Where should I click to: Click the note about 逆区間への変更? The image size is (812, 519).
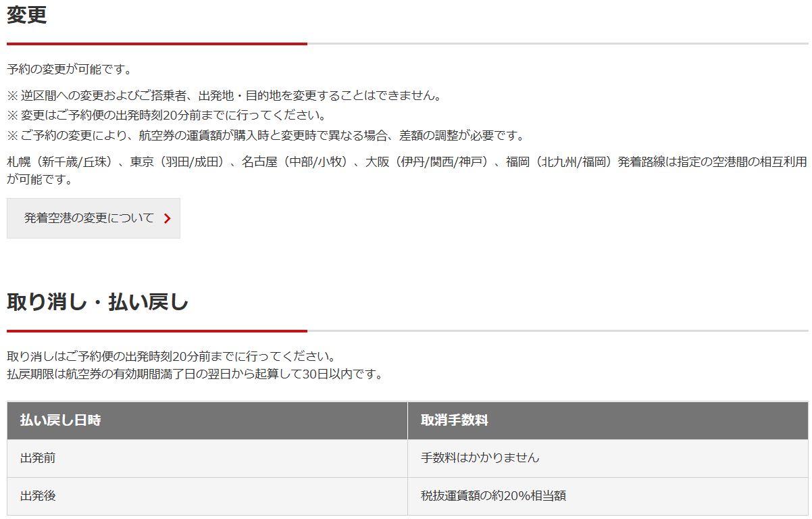pos(224,95)
